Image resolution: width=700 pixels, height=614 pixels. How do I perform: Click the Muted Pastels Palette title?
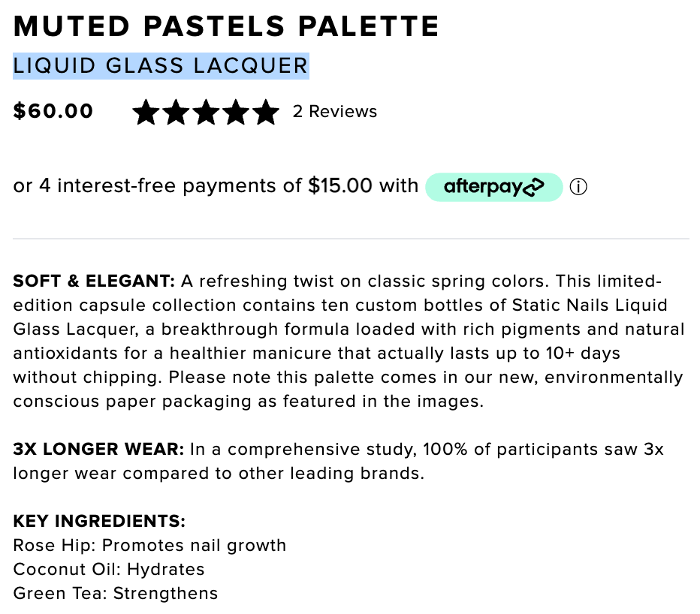point(226,26)
